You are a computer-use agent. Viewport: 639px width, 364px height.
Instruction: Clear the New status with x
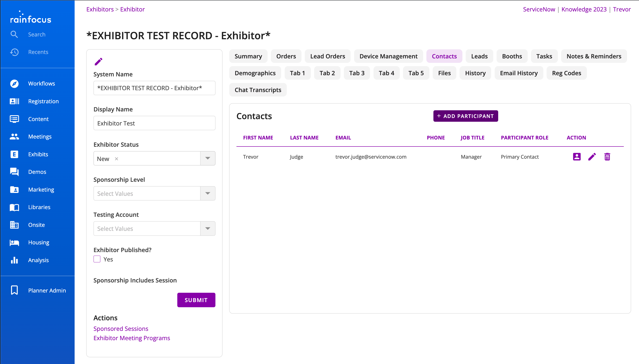[116, 159]
